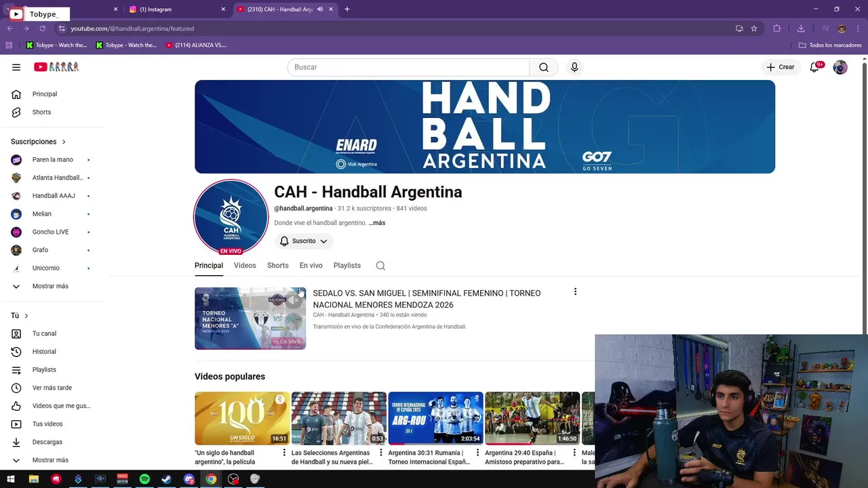Screen dimensions: 868x488
Task: Open Discord from taskbar
Action: (x=189, y=479)
